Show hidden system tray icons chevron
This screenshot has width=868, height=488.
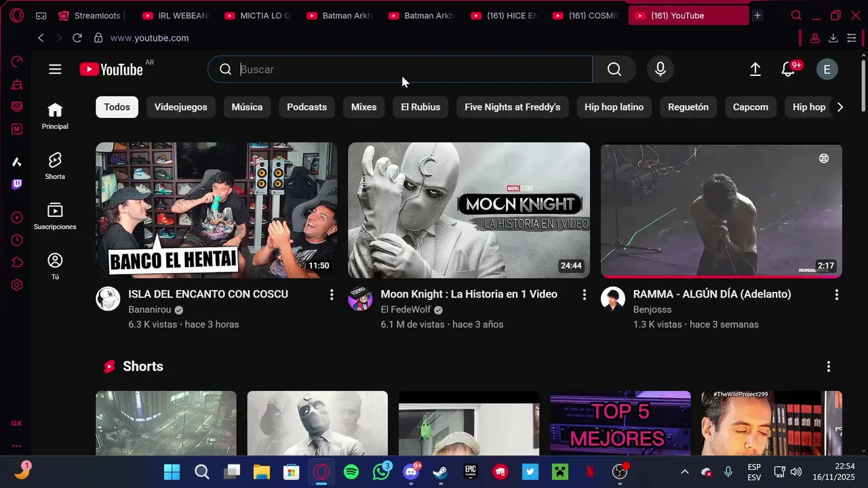pos(684,472)
